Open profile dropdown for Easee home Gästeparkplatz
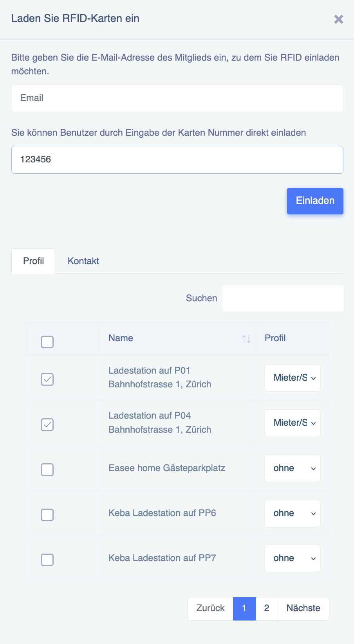Screen dimensions: 354x644 (x=293, y=468)
